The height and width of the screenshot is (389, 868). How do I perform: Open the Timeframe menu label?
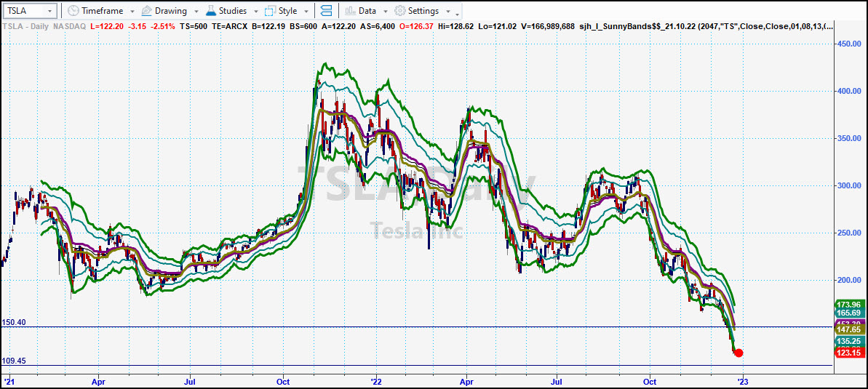point(103,10)
